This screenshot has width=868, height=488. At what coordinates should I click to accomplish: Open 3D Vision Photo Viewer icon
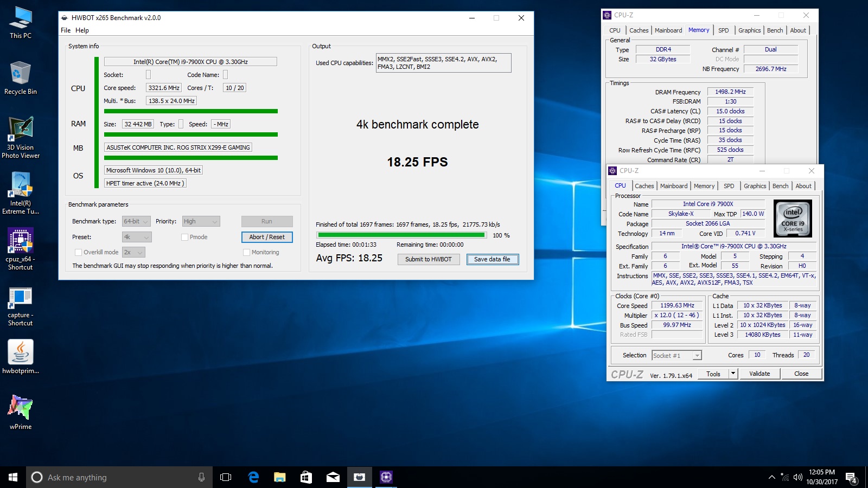(21, 138)
